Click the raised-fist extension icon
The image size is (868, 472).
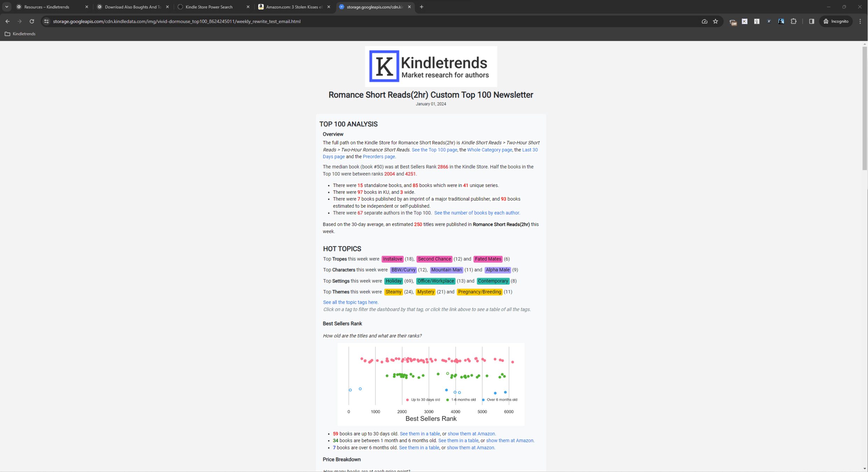coord(757,21)
